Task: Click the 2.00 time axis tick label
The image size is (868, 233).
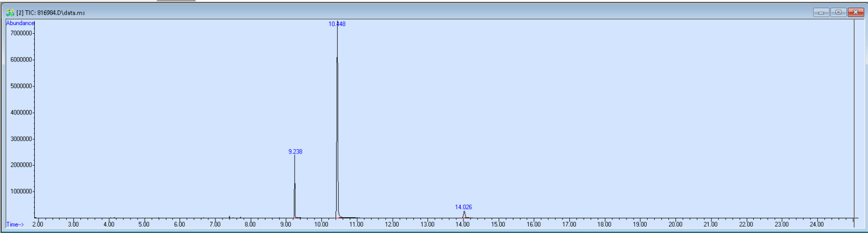Action: click(38, 224)
